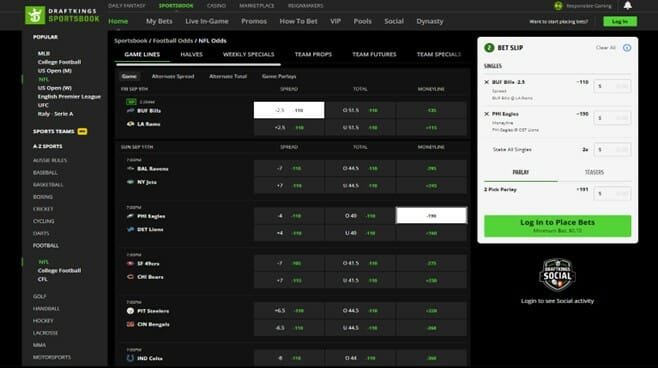This screenshot has width=658, height=368.
Task: Switch to Halves tab
Action: pyautogui.click(x=191, y=55)
